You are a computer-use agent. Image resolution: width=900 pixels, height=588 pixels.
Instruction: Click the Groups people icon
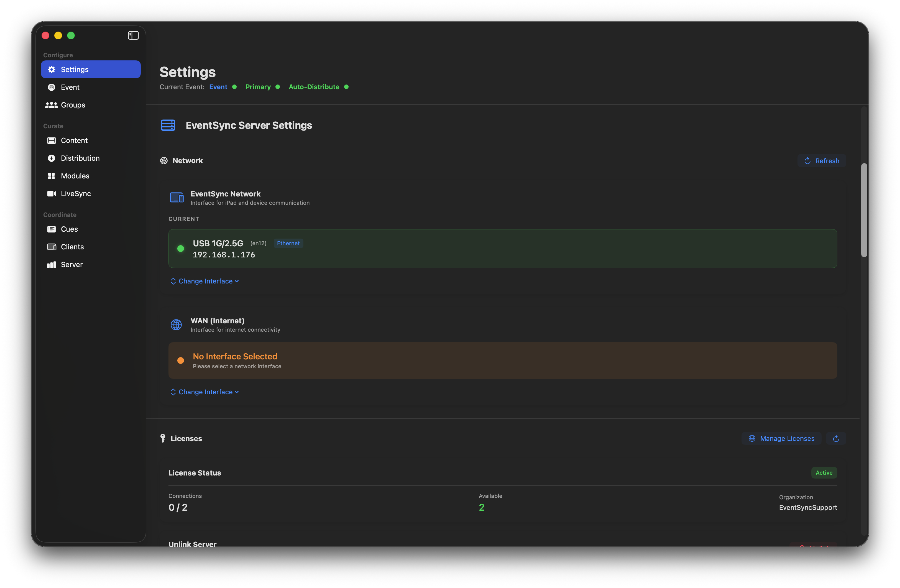[x=52, y=105]
